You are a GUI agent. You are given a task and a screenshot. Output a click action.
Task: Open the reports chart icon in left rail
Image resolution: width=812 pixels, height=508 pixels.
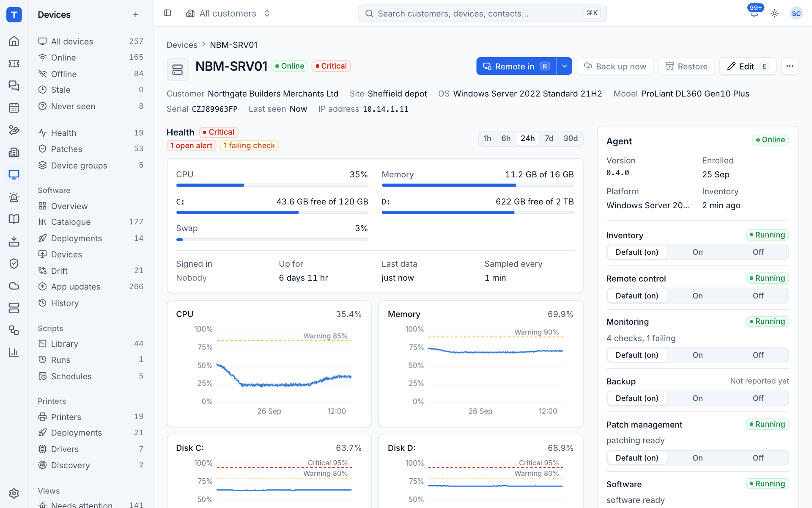pos(14,352)
